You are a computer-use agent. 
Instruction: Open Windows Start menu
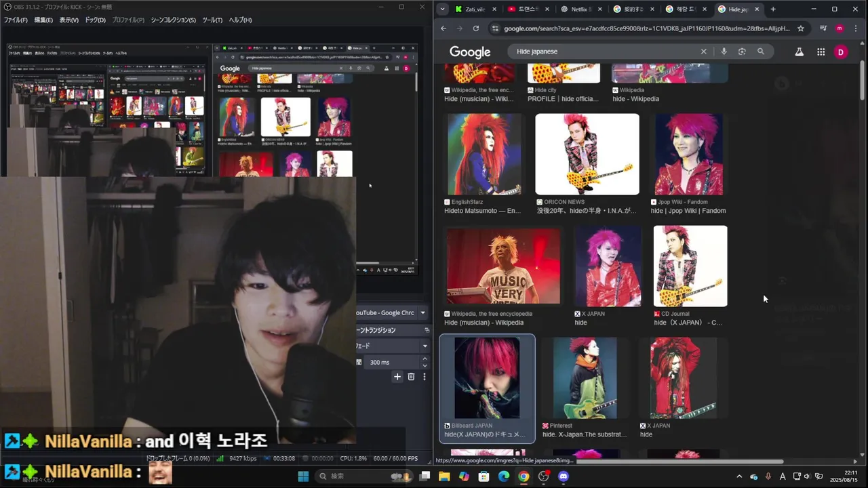coord(303,476)
